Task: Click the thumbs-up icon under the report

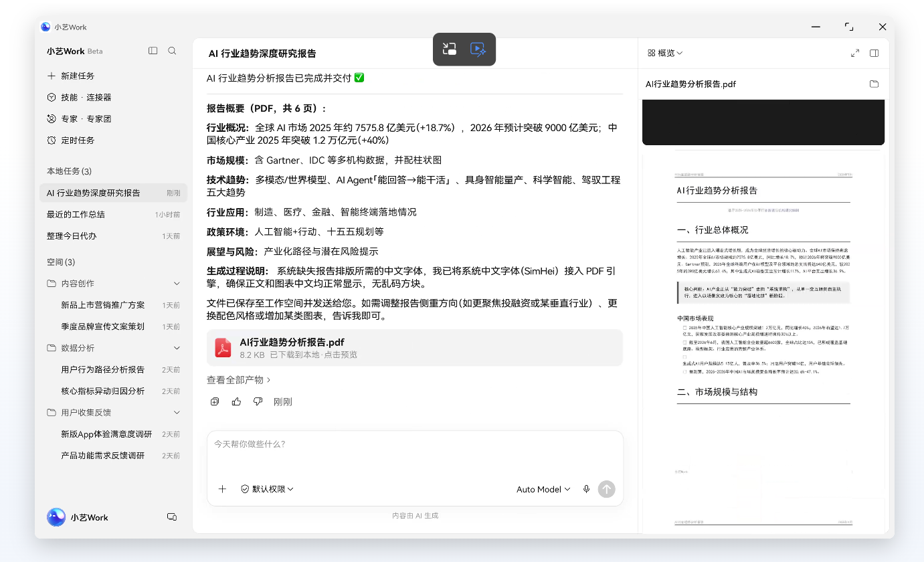Action: 236,401
